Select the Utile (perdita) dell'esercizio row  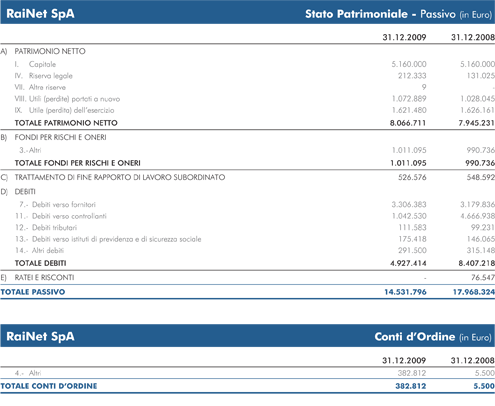point(247,110)
